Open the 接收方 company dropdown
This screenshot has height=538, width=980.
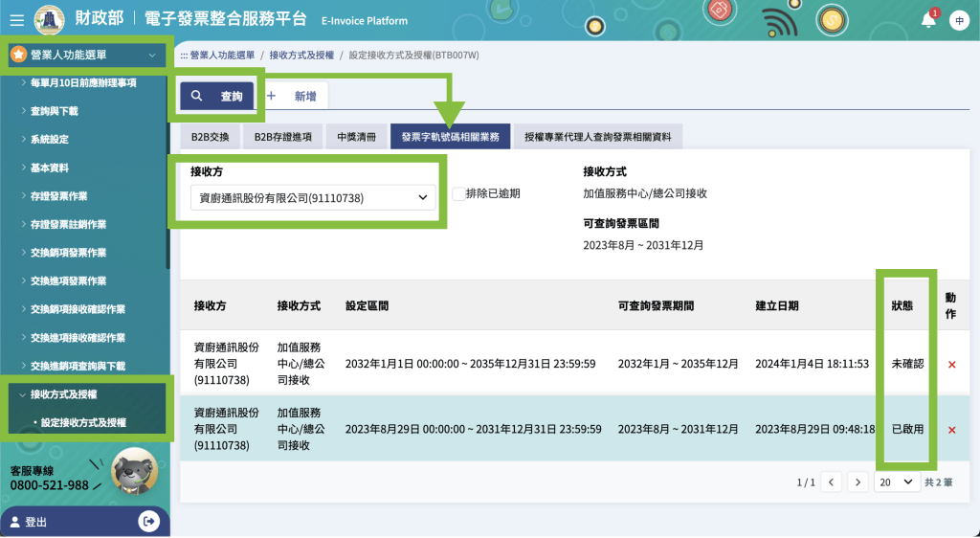click(310, 198)
